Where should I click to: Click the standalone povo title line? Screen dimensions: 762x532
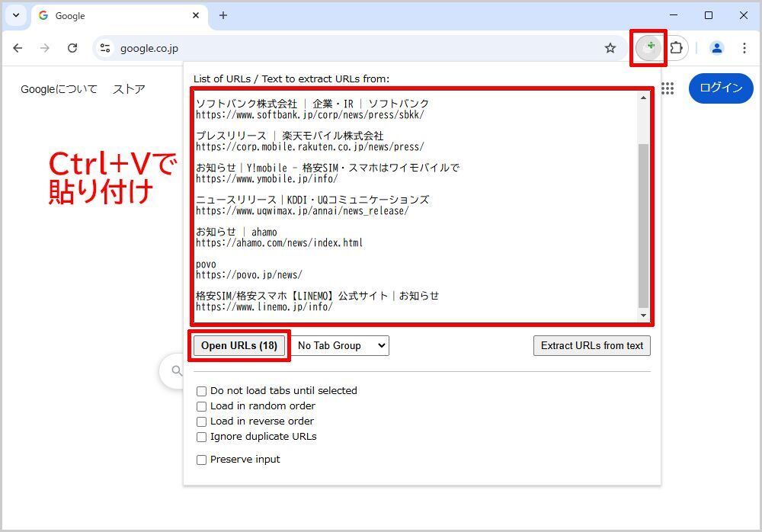pyautogui.click(x=206, y=264)
